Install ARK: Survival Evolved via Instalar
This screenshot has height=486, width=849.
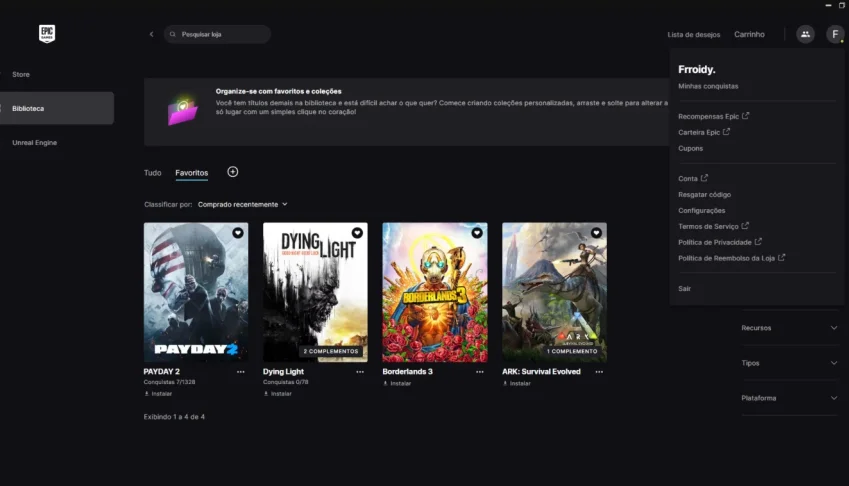tap(517, 383)
